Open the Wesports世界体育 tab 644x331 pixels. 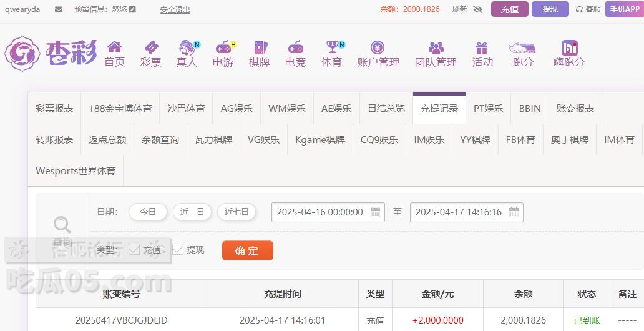(76, 171)
